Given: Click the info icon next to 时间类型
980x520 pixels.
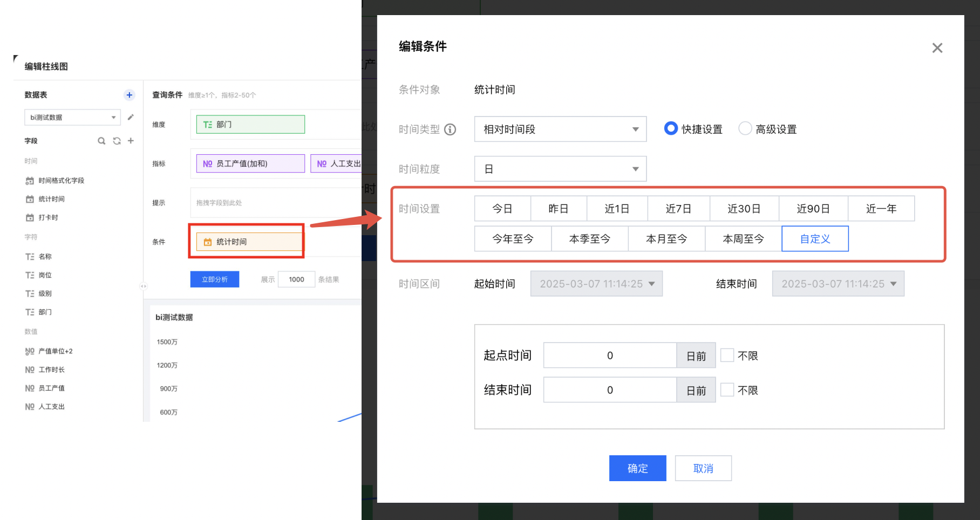Looking at the screenshot, I should 450,129.
